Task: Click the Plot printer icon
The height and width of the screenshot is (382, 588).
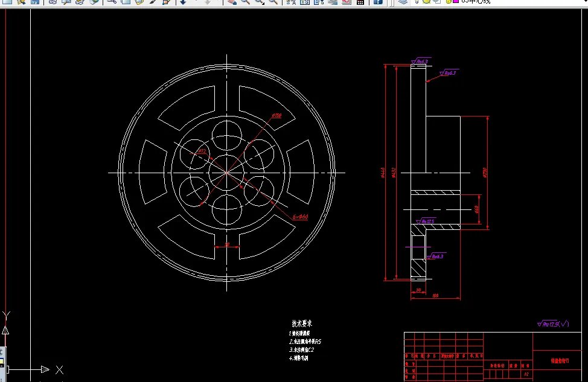Action: coord(52,1)
